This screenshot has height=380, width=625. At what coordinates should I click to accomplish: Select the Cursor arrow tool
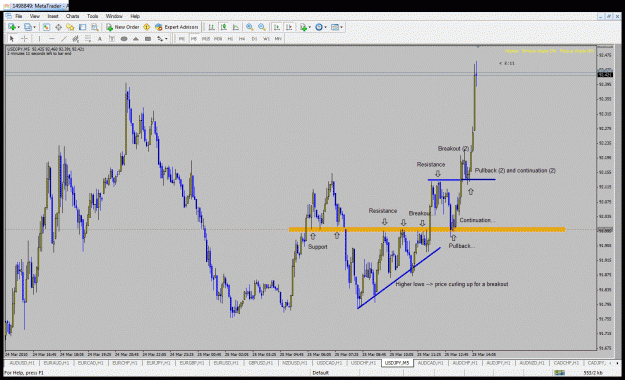pyautogui.click(x=12, y=39)
